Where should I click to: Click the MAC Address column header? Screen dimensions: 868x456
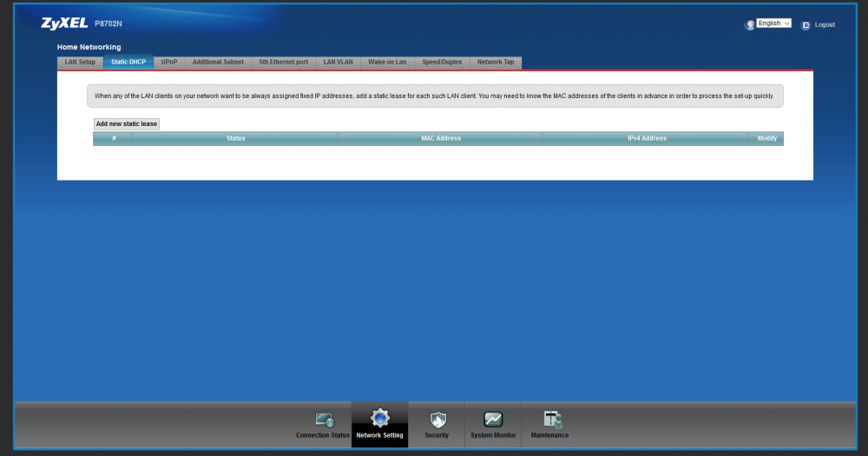[x=441, y=138]
